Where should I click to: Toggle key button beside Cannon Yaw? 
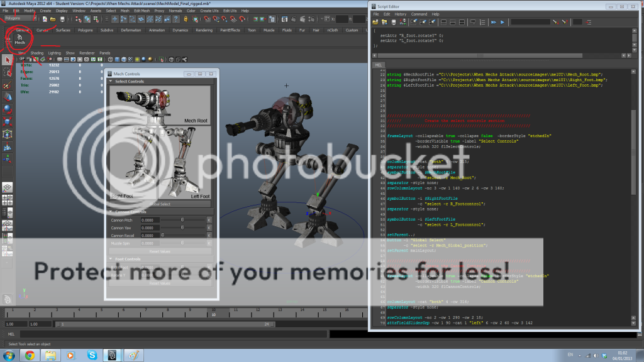(209, 228)
